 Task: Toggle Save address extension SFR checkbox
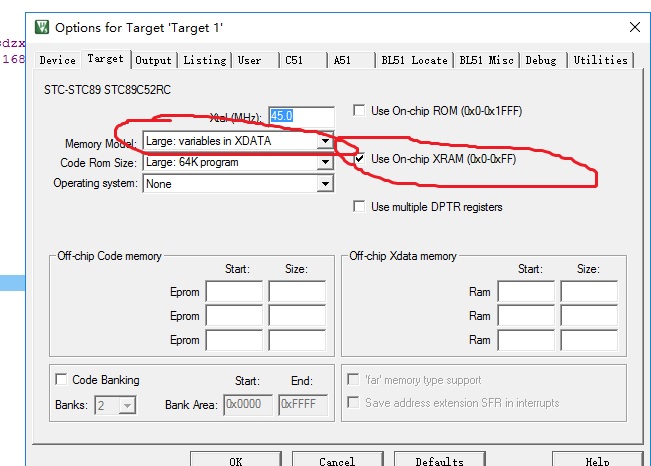click(353, 402)
